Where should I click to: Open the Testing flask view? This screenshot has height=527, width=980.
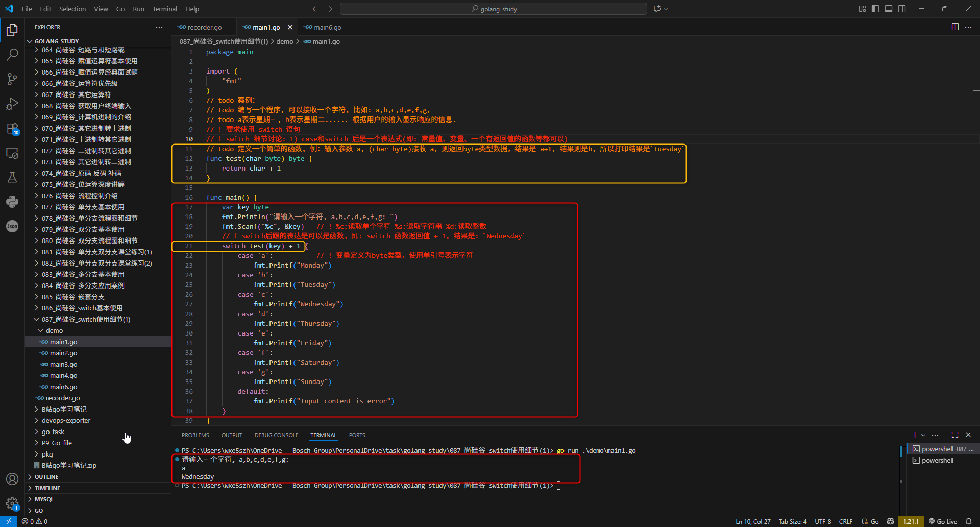(x=12, y=177)
